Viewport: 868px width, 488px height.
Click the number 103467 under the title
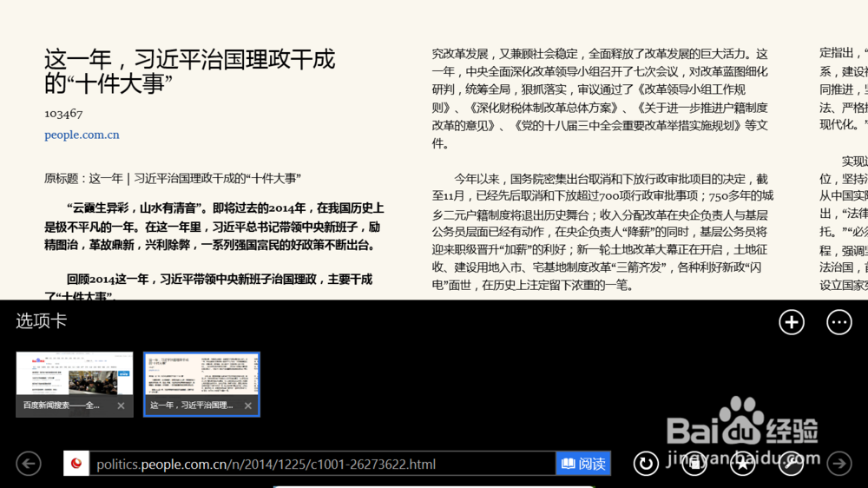(x=63, y=114)
